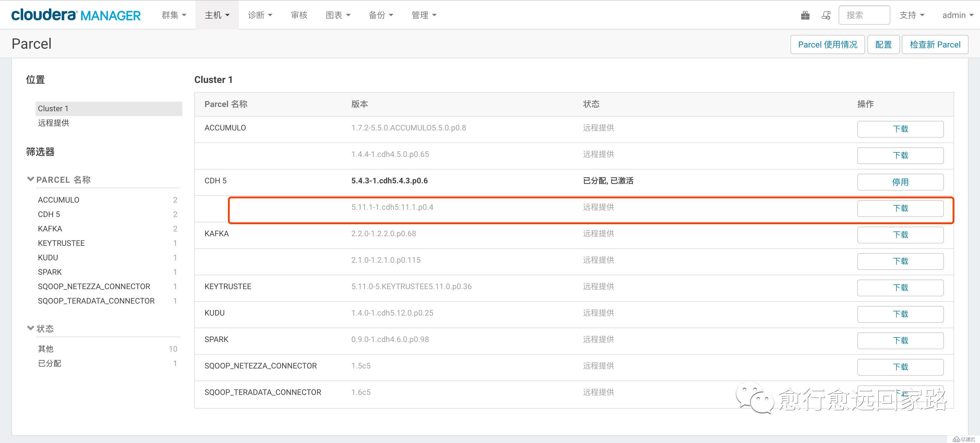980x443 pixels.
Task: Download SQOOP_NETEZZA_CONNECTOR 1.5c5 parcel
Action: [x=900, y=367]
